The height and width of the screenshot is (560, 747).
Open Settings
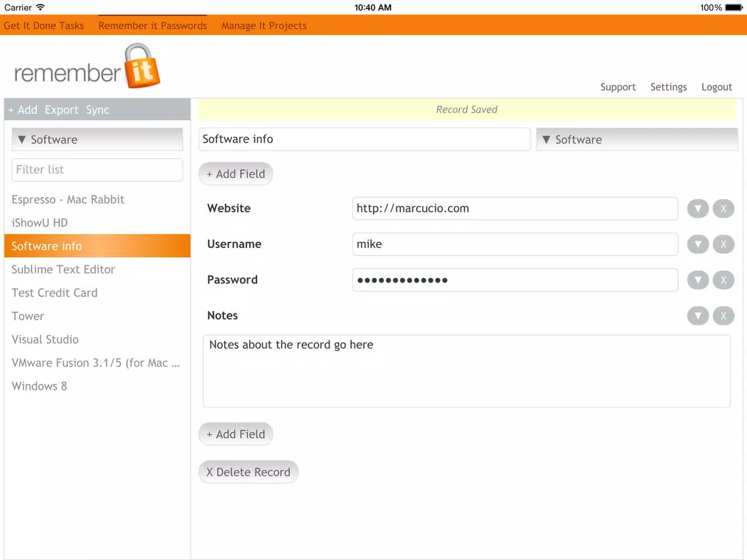(668, 87)
